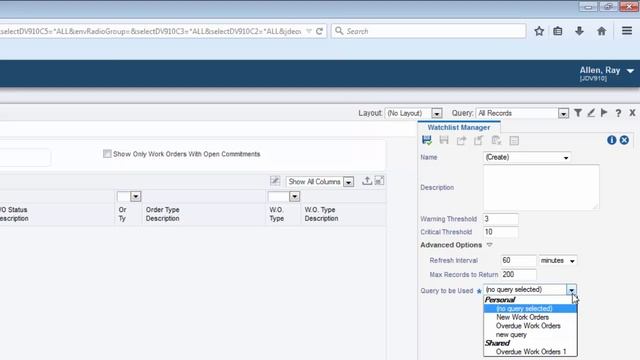Click the search magnifier icon in search box
This screenshot has height=360, width=640.
[x=339, y=31]
